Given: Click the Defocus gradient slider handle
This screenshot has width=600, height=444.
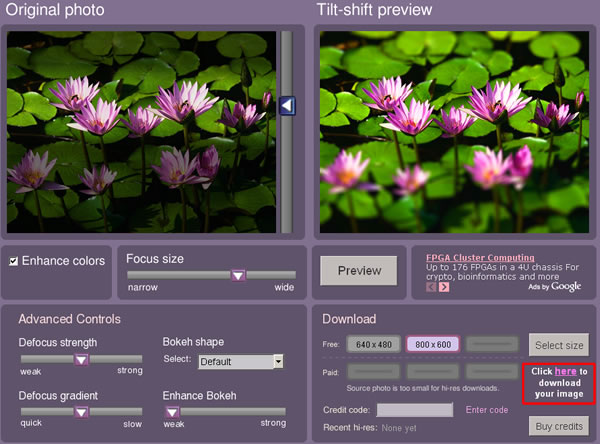Looking at the screenshot, I should coord(83,411).
